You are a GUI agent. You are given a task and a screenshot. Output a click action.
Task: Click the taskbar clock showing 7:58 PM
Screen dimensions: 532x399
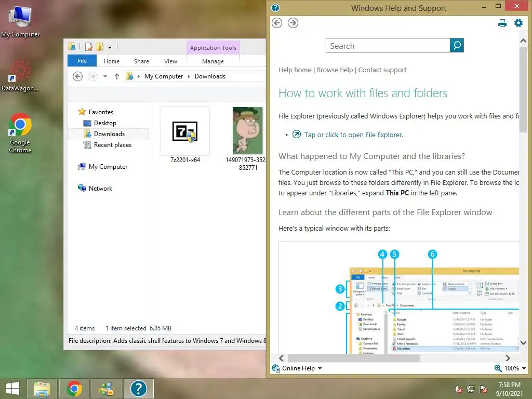509,385
